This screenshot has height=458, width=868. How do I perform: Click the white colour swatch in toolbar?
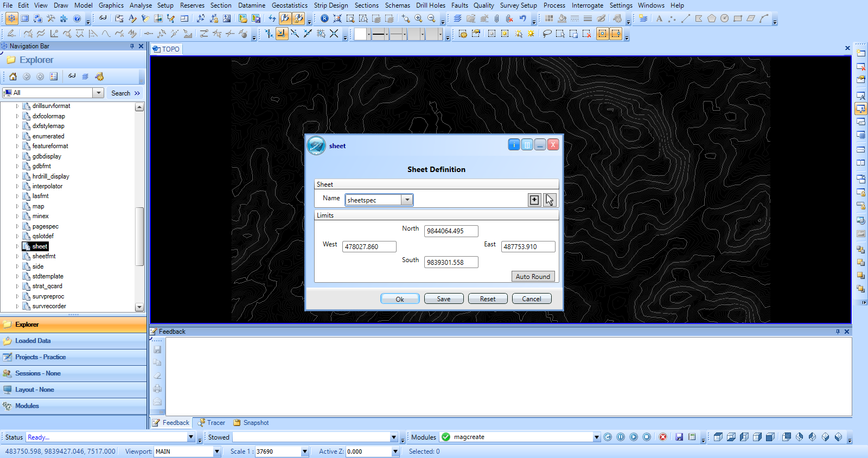pyautogui.click(x=360, y=34)
